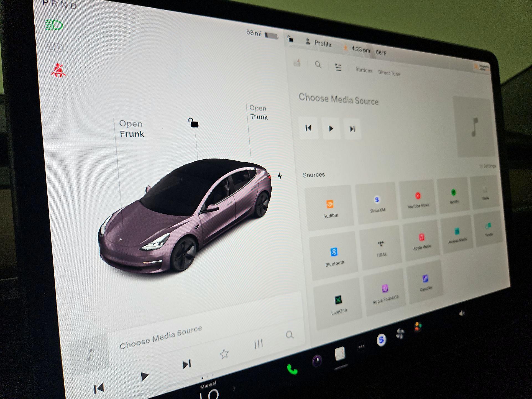Select Spotify as media source
Image resolution: width=532 pixels, height=399 pixels.
pos(454,196)
